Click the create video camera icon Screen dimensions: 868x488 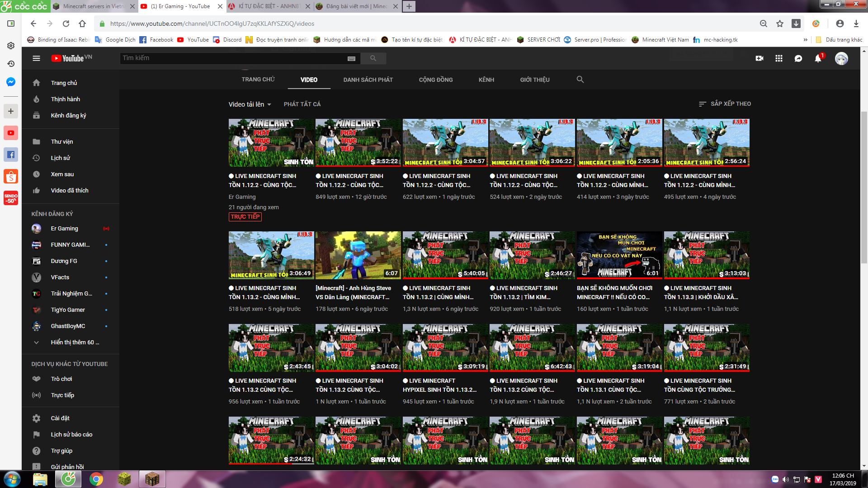[x=759, y=58]
